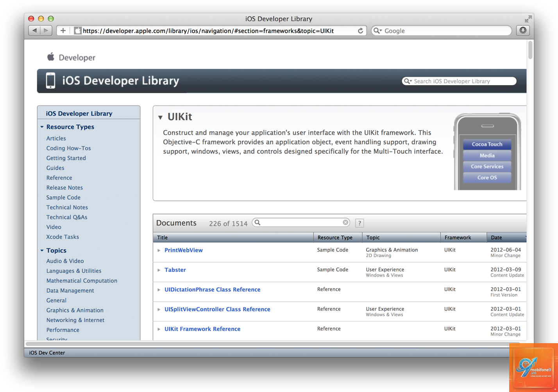Screen dimensions: 558x392
Task: Filter by Guides resource type
Action: tap(55, 168)
